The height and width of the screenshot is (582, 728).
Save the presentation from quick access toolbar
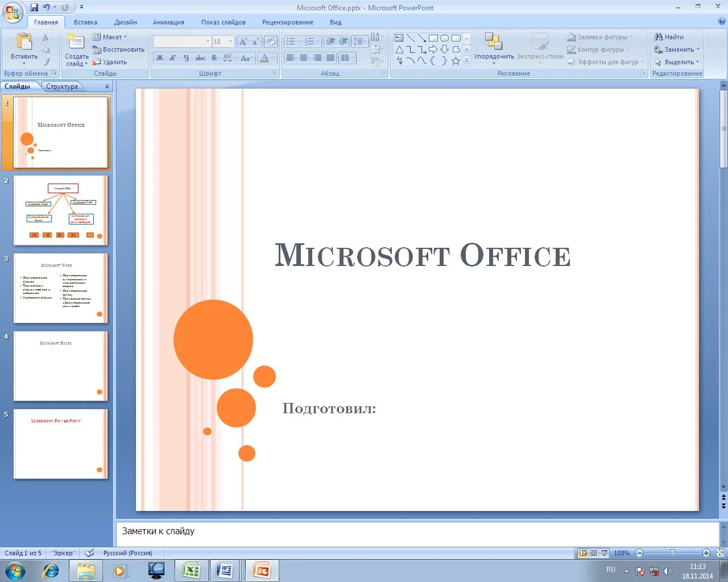coord(34,7)
